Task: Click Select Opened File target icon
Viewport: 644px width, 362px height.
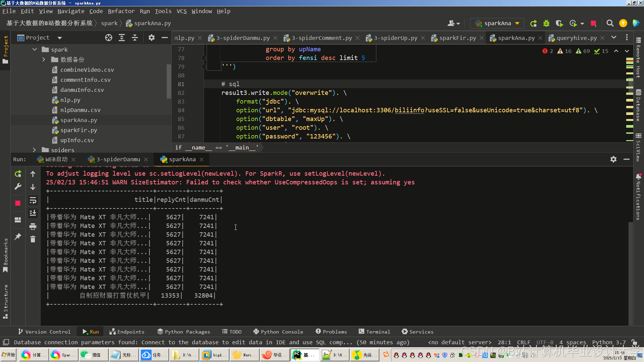Action: tap(108, 38)
